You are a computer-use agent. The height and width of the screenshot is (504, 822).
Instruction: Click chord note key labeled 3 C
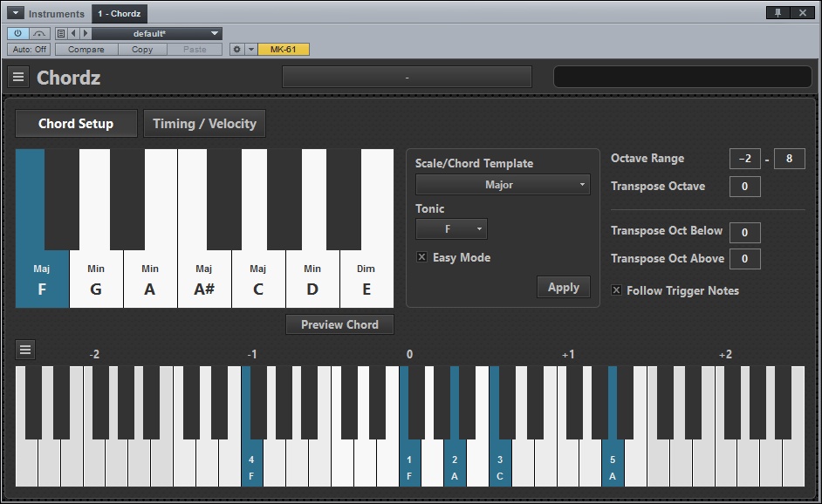coord(500,464)
